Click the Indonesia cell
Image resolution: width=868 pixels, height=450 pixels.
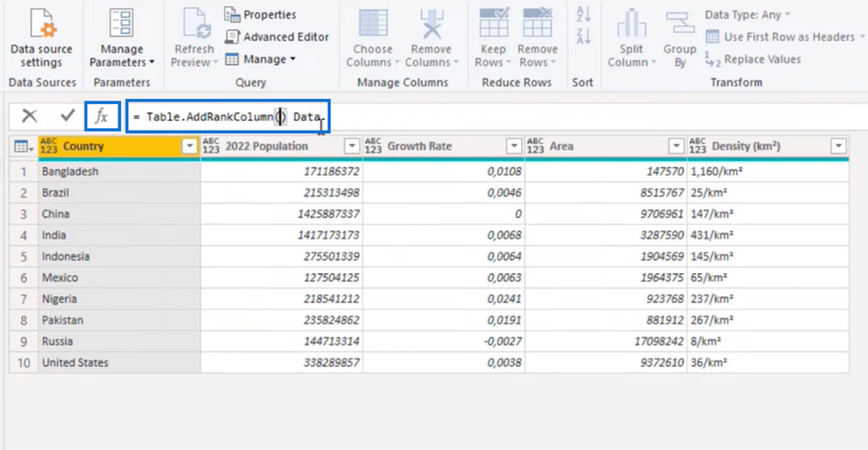click(x=119, y=256)
